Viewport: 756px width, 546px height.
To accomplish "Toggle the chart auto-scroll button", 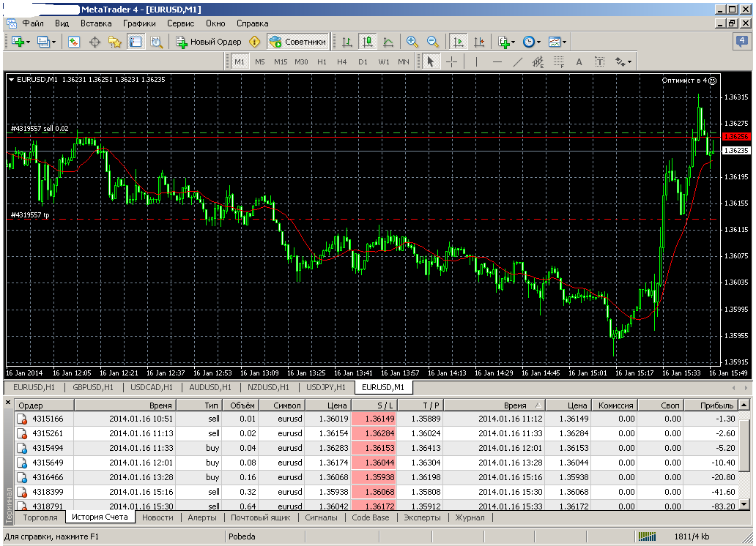I will [458, 42].
